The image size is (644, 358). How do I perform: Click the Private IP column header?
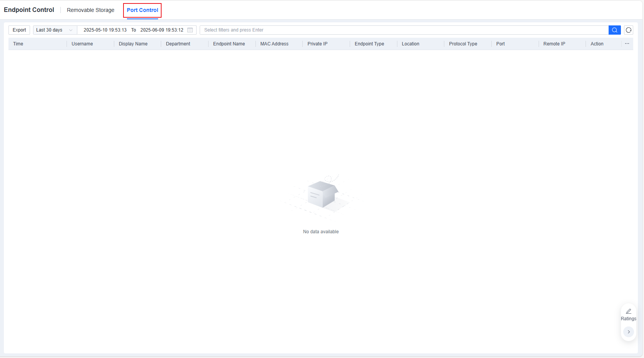[x=317, y=44]
